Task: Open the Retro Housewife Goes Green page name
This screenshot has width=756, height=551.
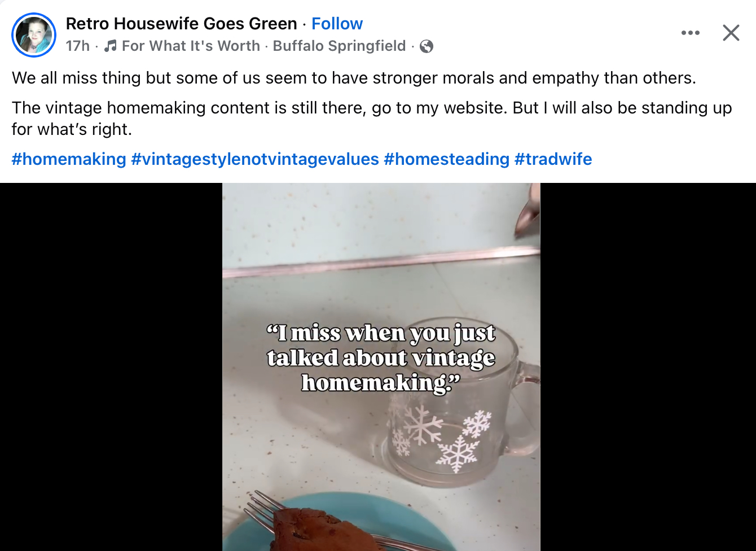Action: [181, 24]
